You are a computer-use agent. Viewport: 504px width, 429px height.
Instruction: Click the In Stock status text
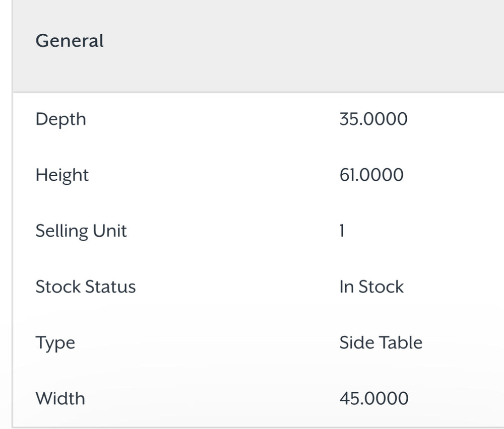coord(371,287)
